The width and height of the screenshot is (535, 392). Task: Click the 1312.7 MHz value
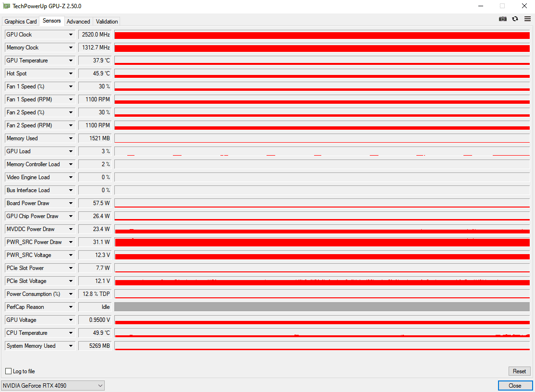click(x=95, y=48)
